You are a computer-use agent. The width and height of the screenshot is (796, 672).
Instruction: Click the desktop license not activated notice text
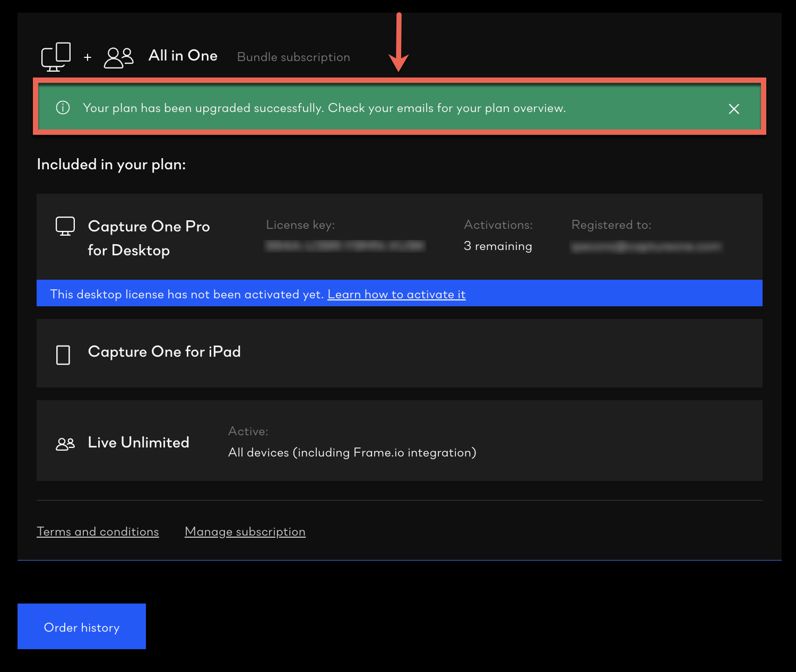pyautogui.click(x=187, y=294)
